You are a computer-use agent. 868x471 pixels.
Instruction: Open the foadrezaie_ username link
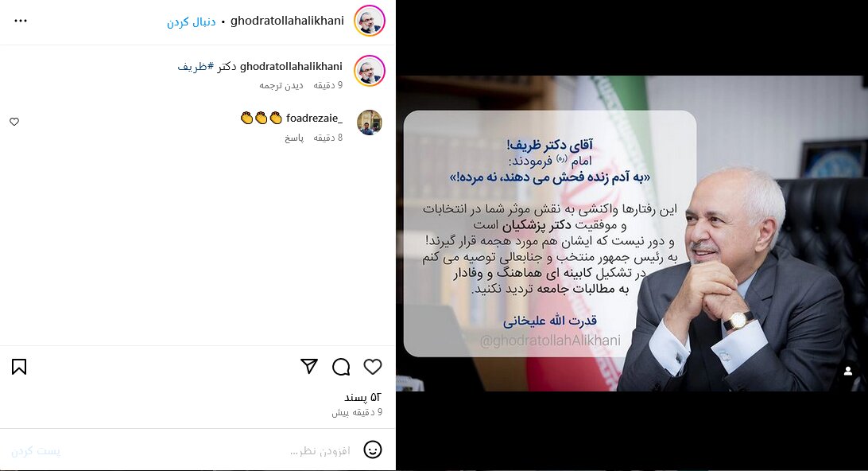click(x=314, y=118)
